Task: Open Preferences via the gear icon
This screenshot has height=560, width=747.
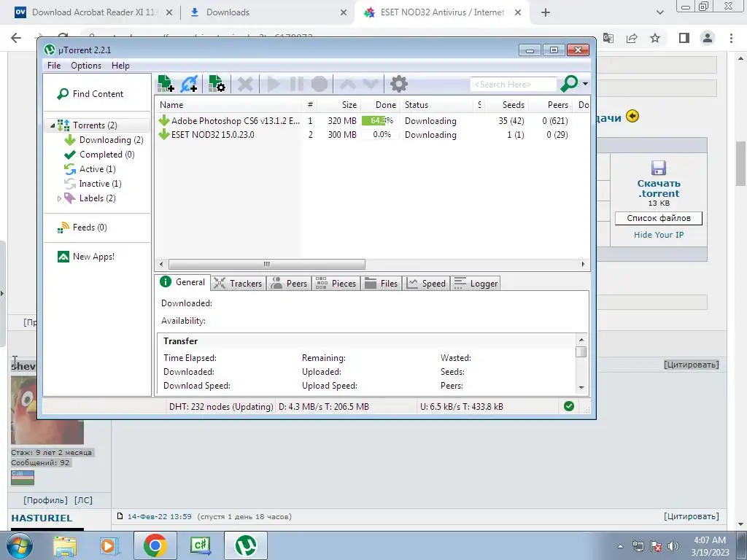Action: coord(399,85)
